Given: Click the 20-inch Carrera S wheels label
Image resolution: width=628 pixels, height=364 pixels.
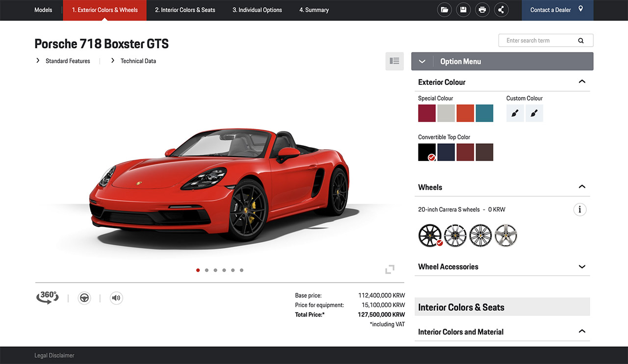Looking at the screenshot, I should (x=449, y=209).
